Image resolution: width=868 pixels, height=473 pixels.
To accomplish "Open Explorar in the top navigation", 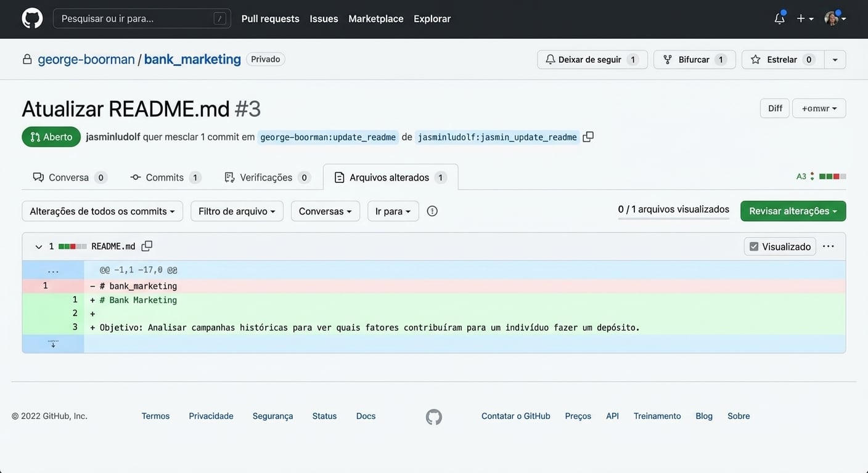I will coord(432,18).
